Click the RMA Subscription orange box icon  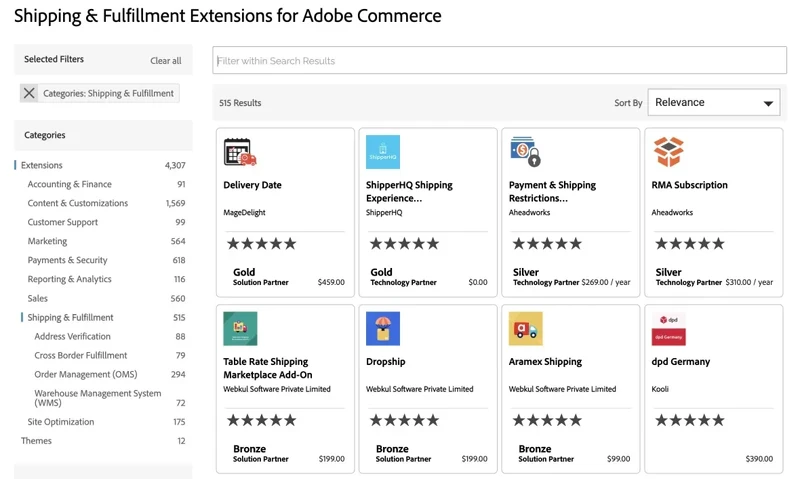[x=668, y=152]
